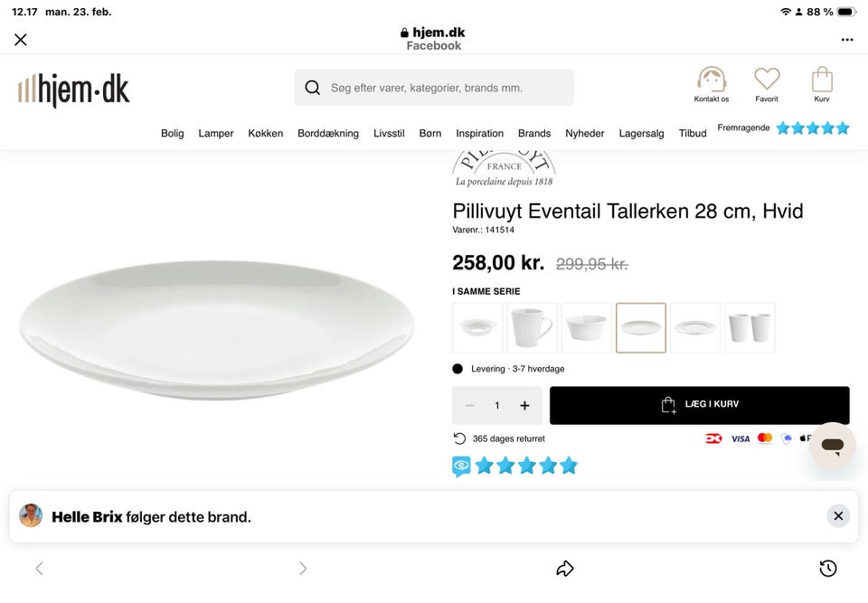Screen dimensions: 868x603
Task: Open the browser history clock icon
Action: [827, 568]
